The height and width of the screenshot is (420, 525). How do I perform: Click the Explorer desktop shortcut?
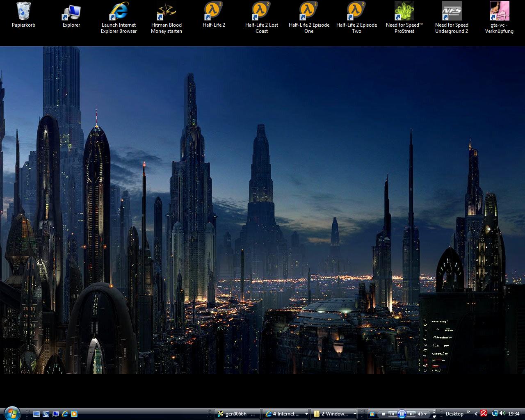click(x=71, y=11)
